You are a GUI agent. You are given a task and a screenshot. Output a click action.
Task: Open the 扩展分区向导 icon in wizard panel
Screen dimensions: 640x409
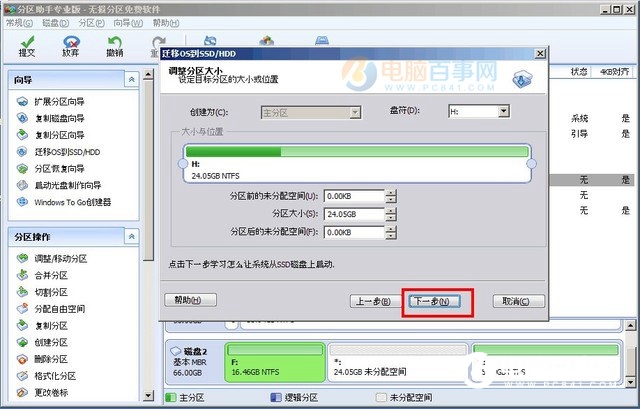(x=22, y=102)
